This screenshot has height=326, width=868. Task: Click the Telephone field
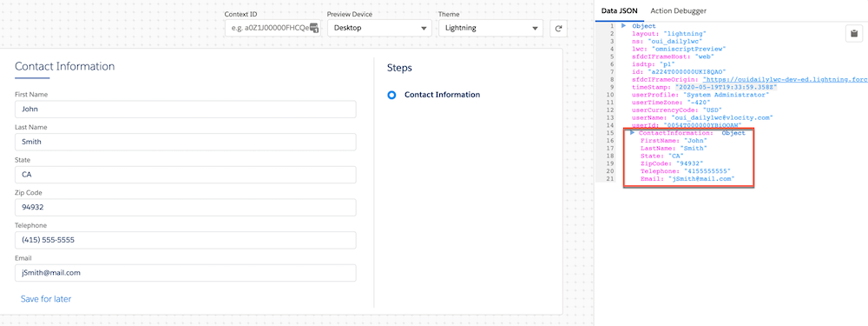(x=186, y=240)
